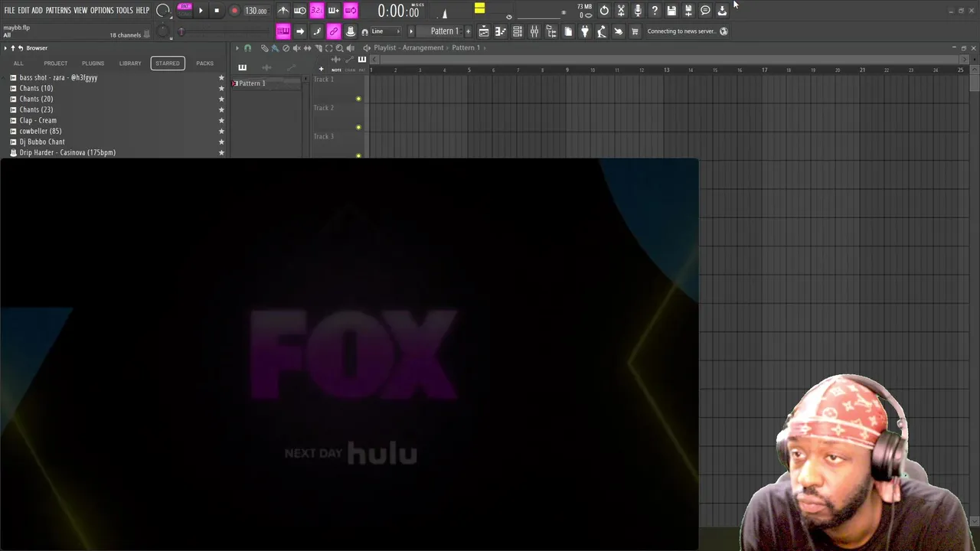Image resolution: width=980 pixels, height=551 pixels.
Task: Unstar Clap - Cream item
Action: [x=221, y=120]
